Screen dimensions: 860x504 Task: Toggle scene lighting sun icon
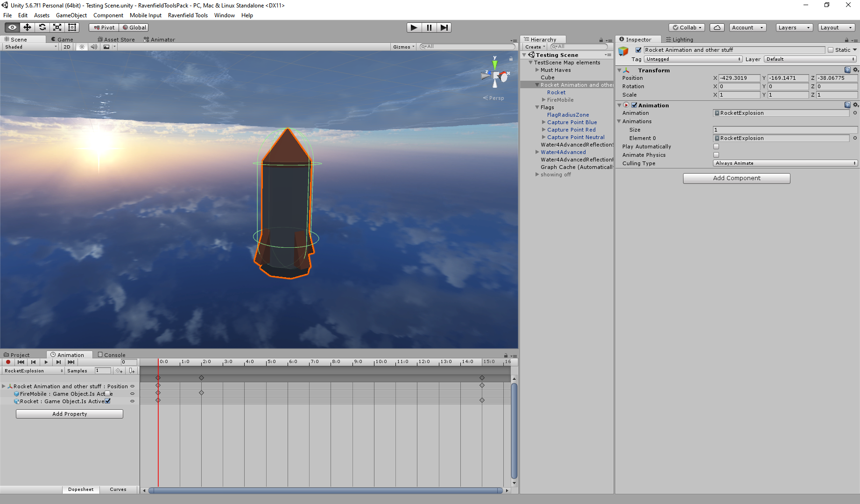point(82,47)
